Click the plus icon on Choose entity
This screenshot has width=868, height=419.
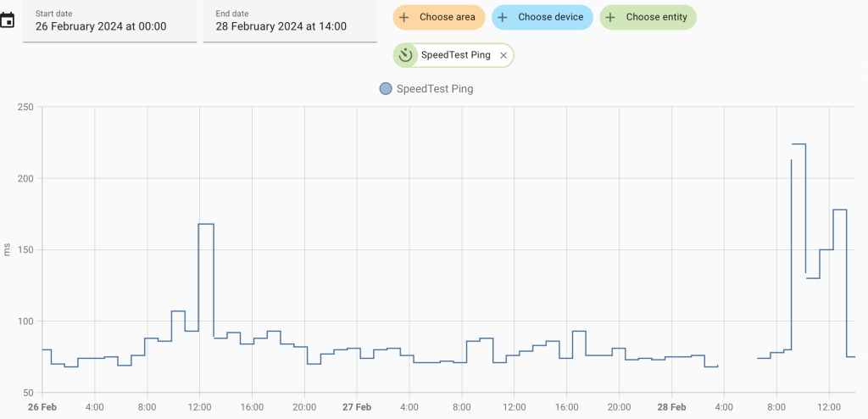(610, 17)
